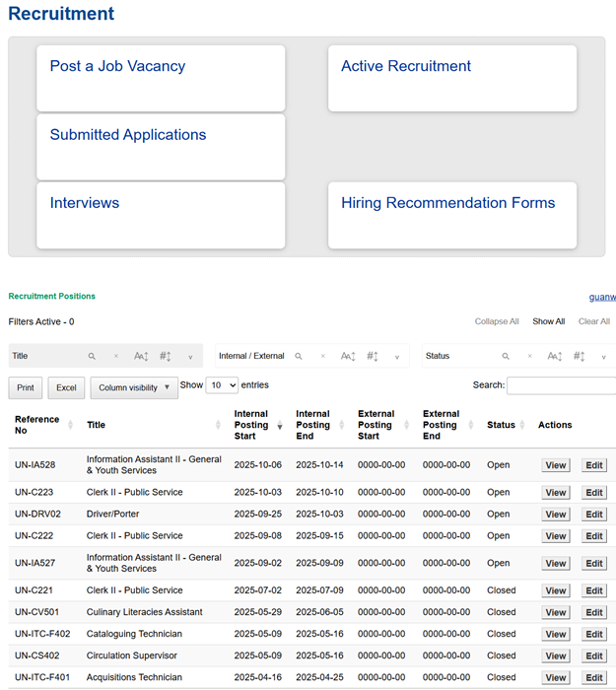The height and width of the screenshot is (690, 616).
Task: Click the search icon in the Title filter
Action: click(x=92, y=356)
